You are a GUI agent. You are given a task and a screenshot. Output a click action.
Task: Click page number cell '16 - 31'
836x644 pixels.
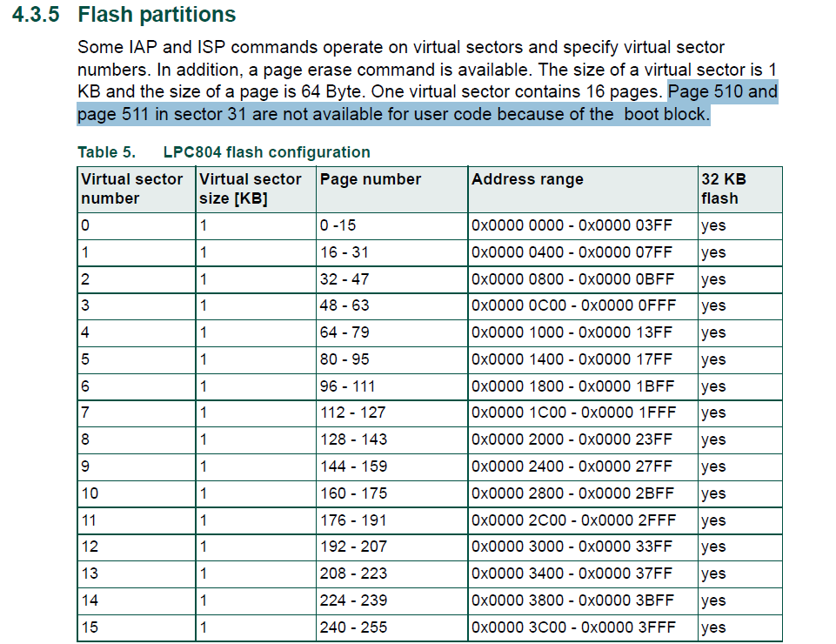(x=391, y=252)
